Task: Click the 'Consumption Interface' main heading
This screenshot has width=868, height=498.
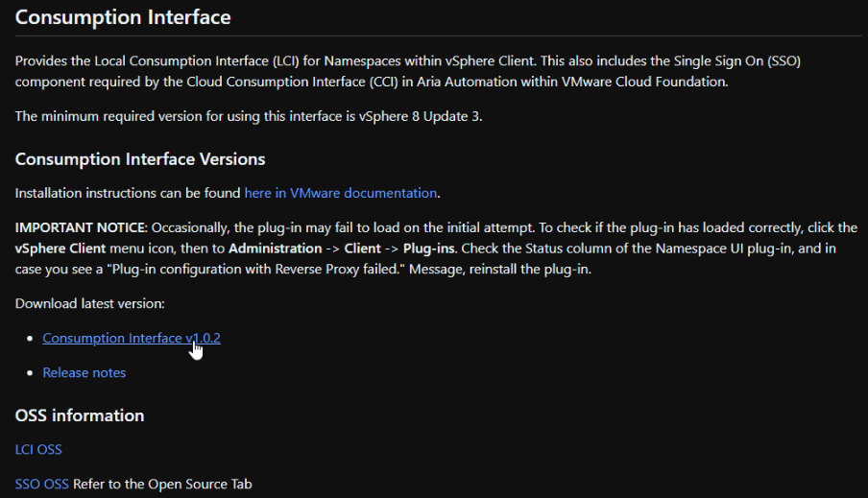Action: (123, 17)
